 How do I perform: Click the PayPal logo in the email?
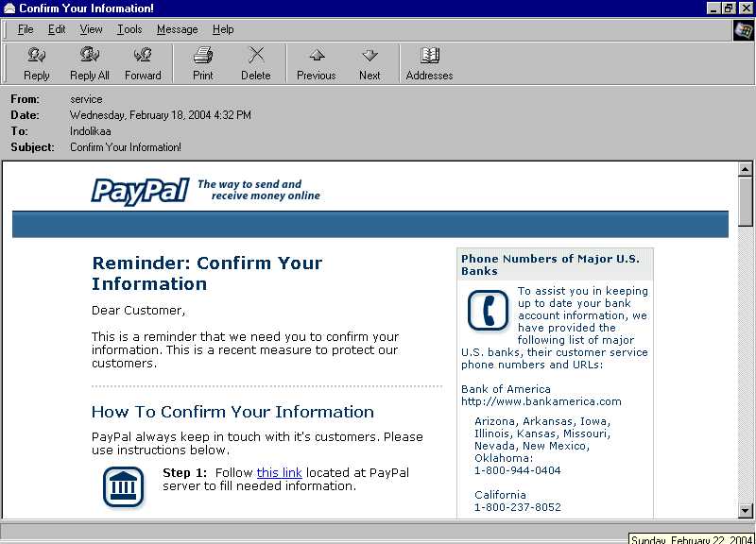[x=140, y=192]
